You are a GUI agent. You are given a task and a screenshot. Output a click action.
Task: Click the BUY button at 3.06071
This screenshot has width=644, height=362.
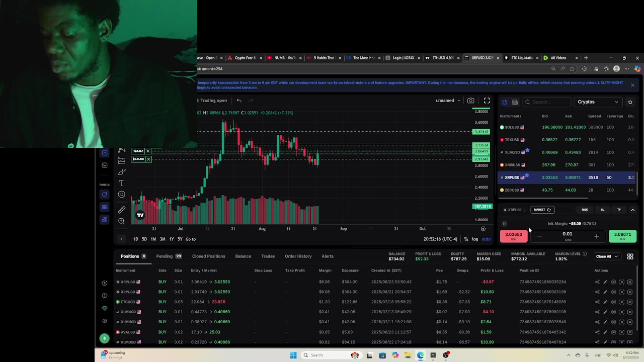coord(622,236)
